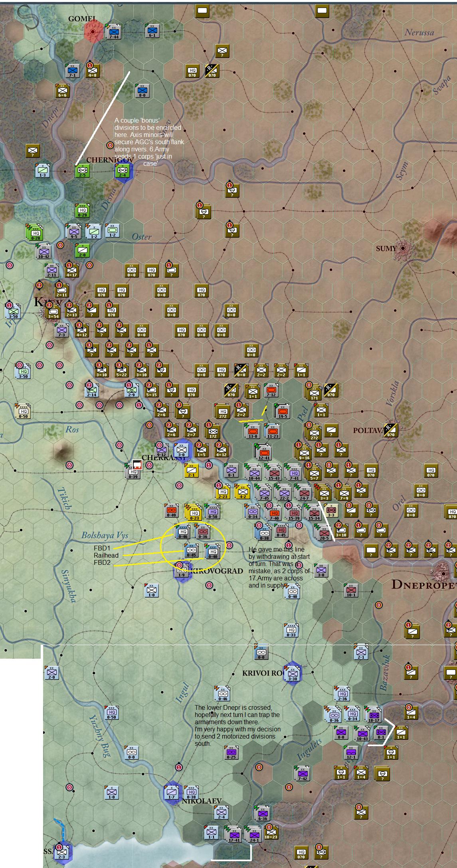Screen dimensions: 457x868
Task: Select the green HQ 0-28 stack
Action: (35, 233)
